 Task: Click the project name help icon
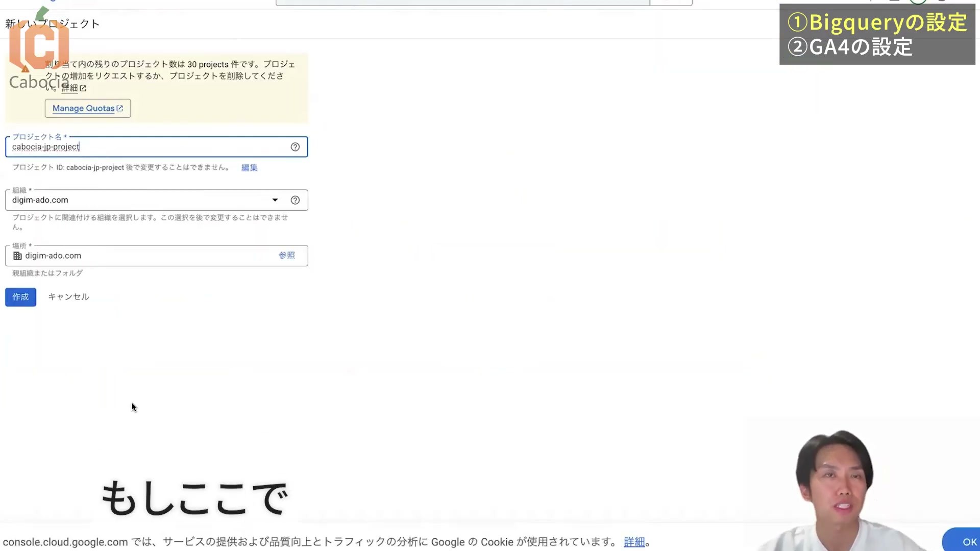(x=295, y=147)
